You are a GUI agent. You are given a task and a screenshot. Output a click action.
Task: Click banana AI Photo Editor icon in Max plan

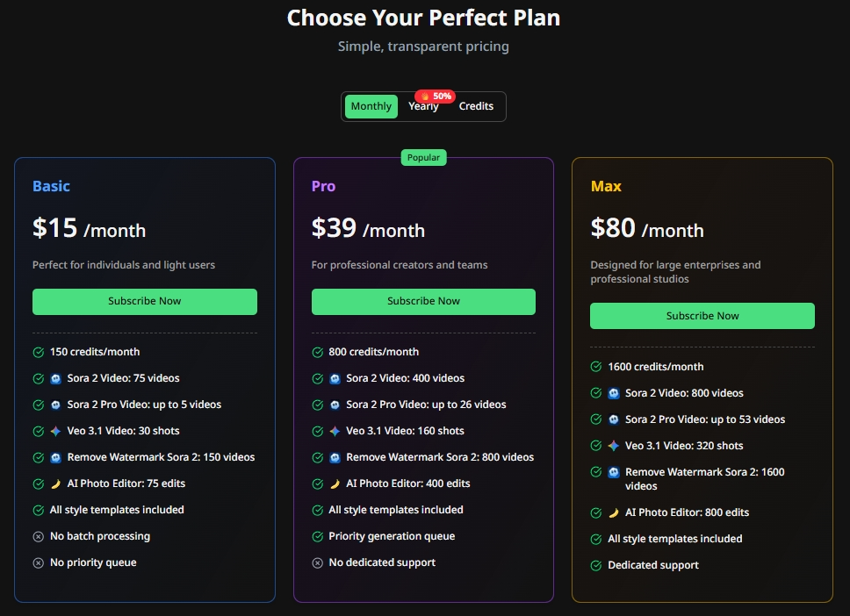[x=614, y=512]
